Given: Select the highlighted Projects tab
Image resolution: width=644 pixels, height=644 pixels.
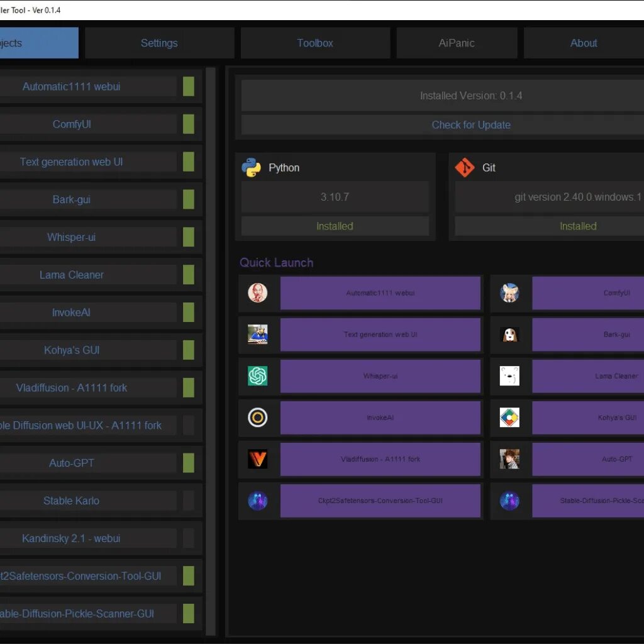Looking at the screenshot, I should (39, 43).
